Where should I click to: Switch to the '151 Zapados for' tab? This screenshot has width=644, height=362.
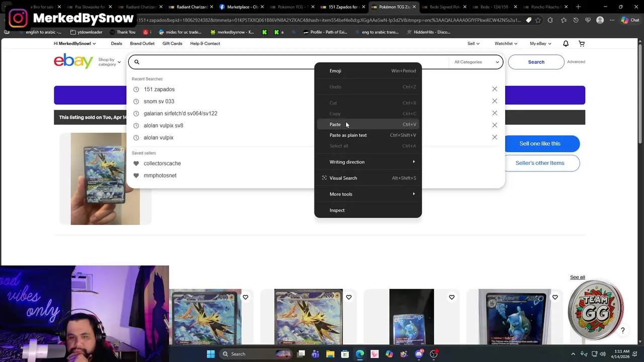[x=343, y=7]
